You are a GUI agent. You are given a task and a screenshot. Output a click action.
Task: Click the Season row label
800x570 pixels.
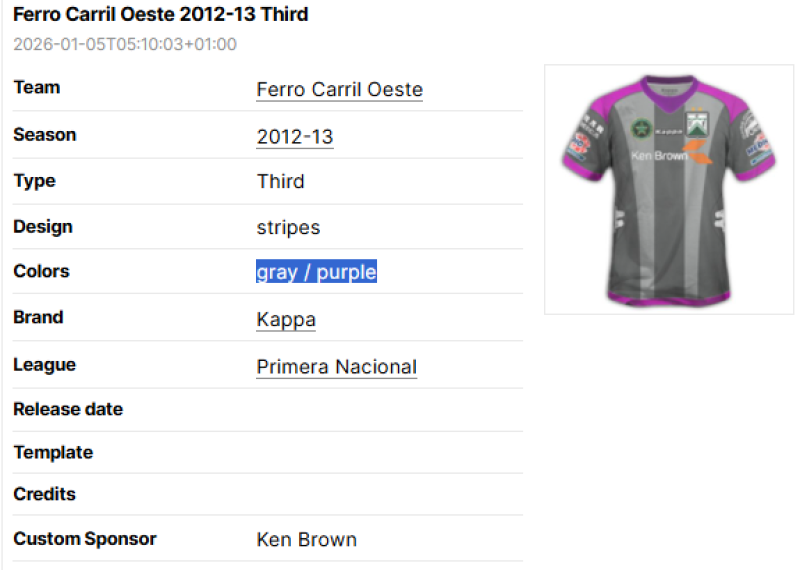(45, 135)
